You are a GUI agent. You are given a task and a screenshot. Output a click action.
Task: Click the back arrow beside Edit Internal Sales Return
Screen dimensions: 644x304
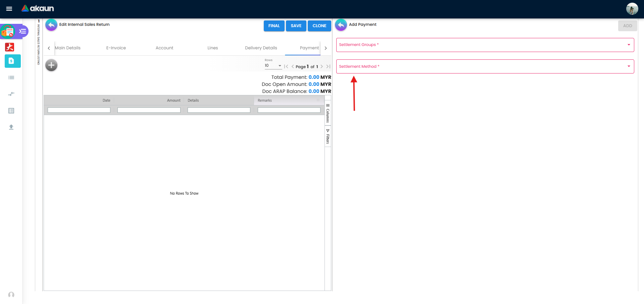pos(51,25)
